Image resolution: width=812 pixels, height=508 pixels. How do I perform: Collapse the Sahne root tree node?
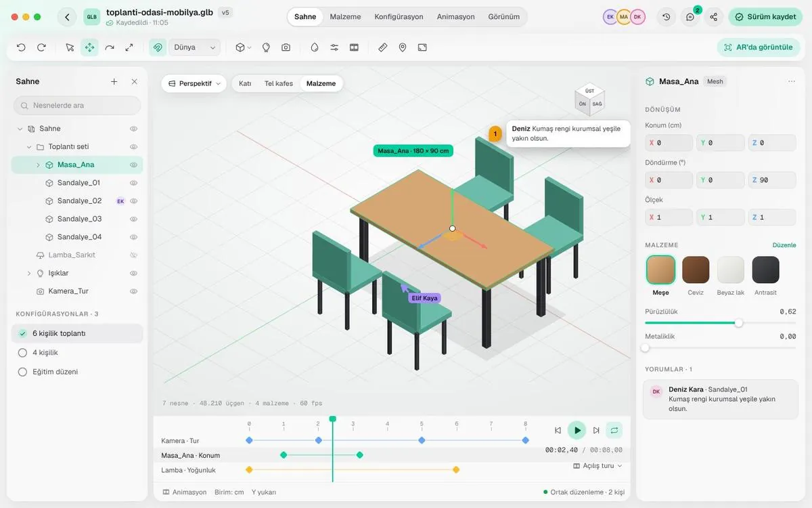coord(19,129)
